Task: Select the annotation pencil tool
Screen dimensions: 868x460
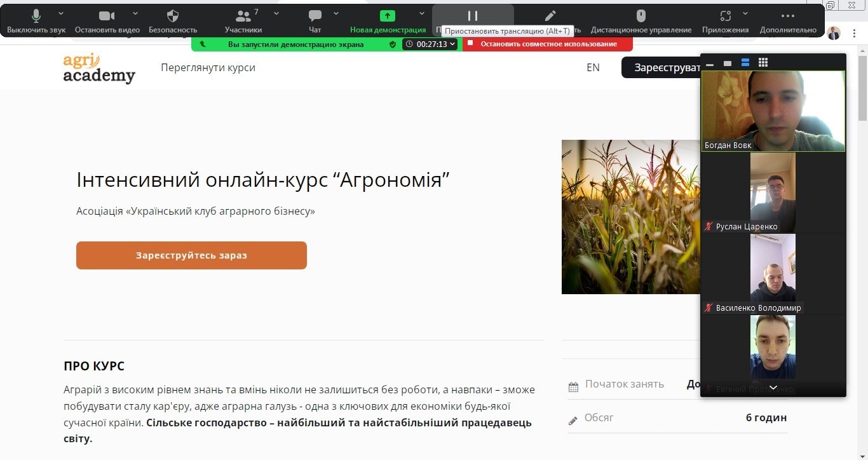Action: point(550,16)
